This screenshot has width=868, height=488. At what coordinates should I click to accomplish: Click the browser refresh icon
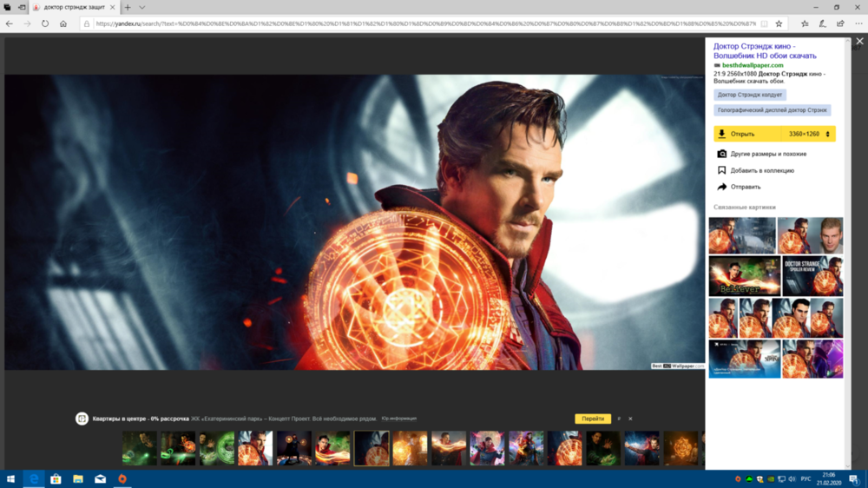pyautogui.click(x=45, y=23)
